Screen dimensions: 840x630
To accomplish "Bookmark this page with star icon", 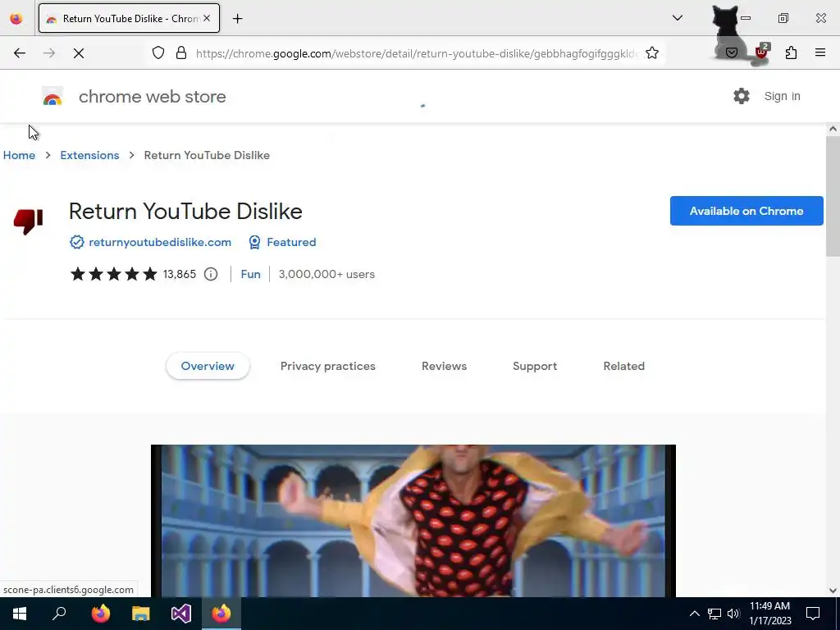I will click(652, 52).
